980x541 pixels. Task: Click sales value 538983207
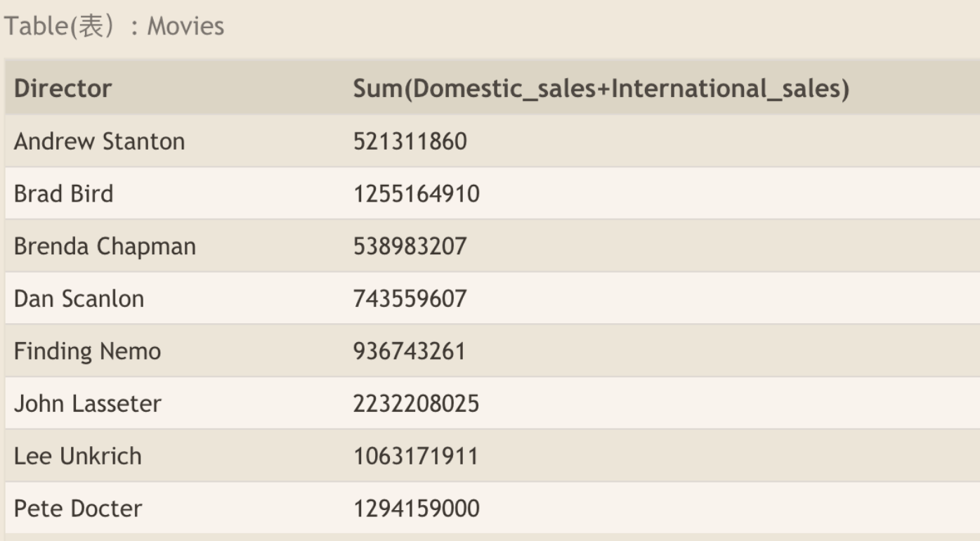(x=410, y=246)
